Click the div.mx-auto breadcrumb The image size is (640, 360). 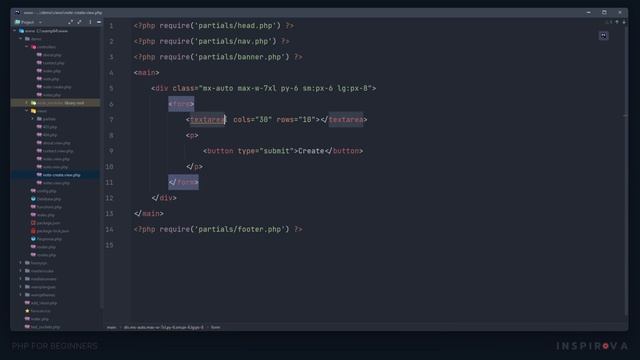tap(163, 327)
